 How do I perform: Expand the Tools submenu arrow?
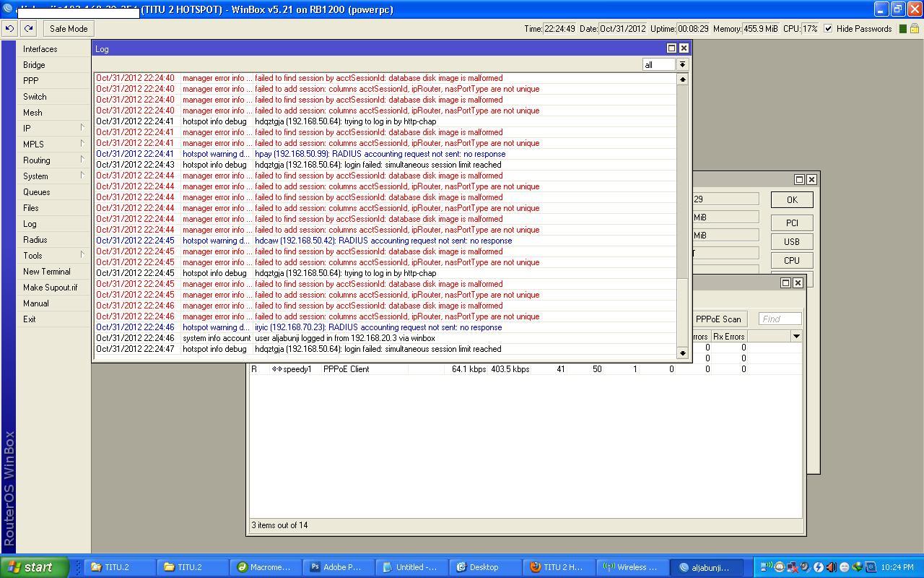pos(82,255)
